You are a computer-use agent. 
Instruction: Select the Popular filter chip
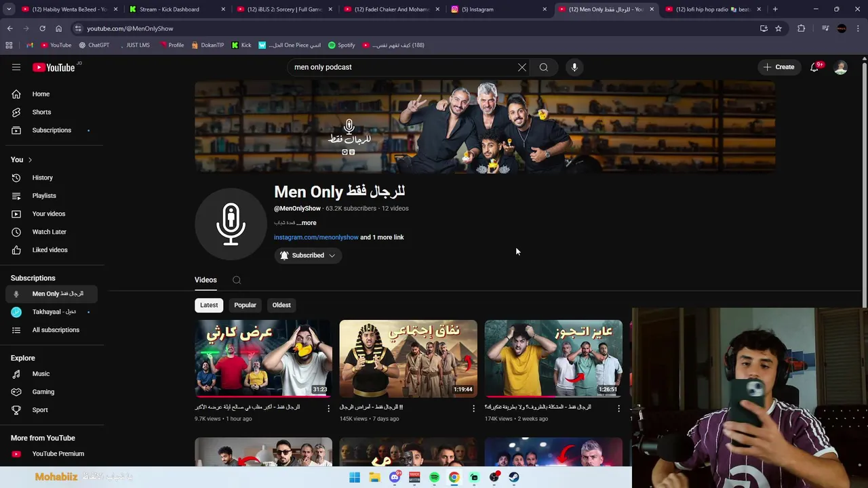point(245,305)
